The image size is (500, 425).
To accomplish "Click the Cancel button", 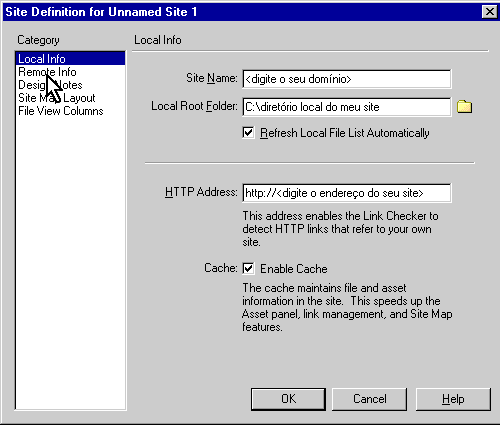I will (369, 399).
